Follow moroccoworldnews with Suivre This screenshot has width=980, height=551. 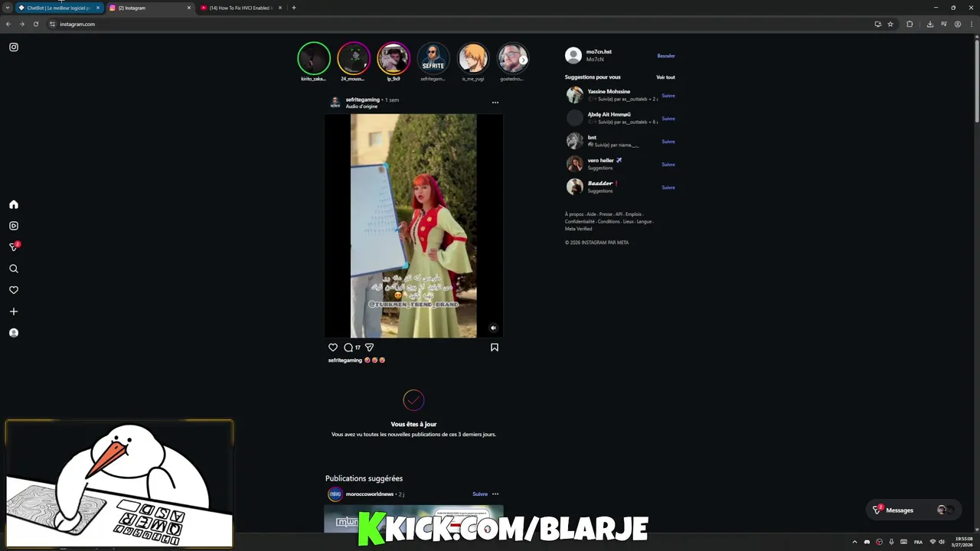480,494
